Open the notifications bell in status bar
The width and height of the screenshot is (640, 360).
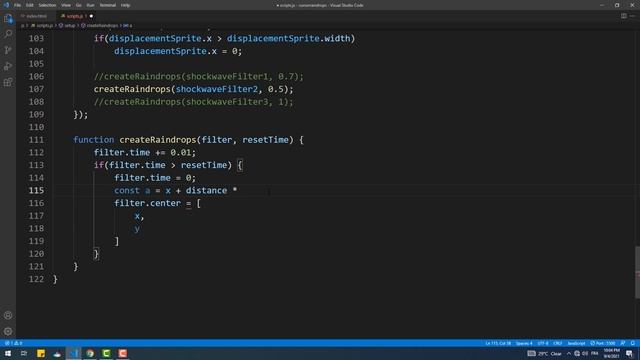tap(633, 343)
